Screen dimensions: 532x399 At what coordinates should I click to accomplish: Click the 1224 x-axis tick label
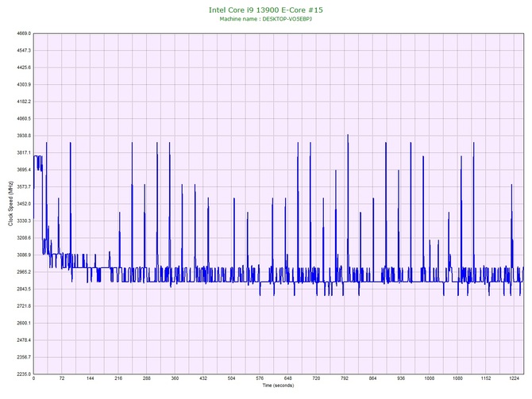coord(515,378)
